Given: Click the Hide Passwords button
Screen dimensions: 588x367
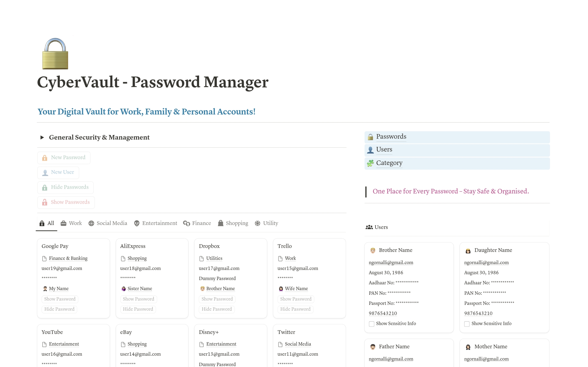Looking at the screenshot, I should (x=65, y=187).
